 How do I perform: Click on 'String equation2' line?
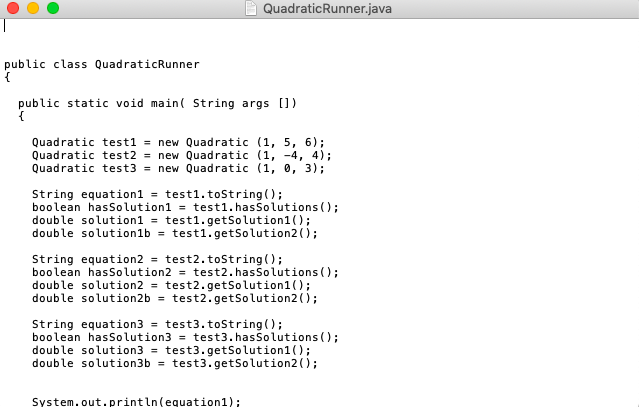pyautogui.click(x=157, y=259)
